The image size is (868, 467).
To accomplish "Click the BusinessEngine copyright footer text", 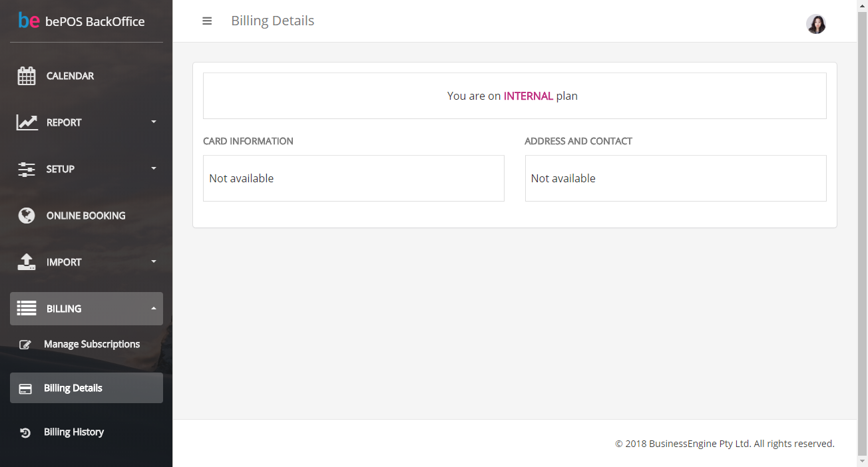I will coord(725,444).
